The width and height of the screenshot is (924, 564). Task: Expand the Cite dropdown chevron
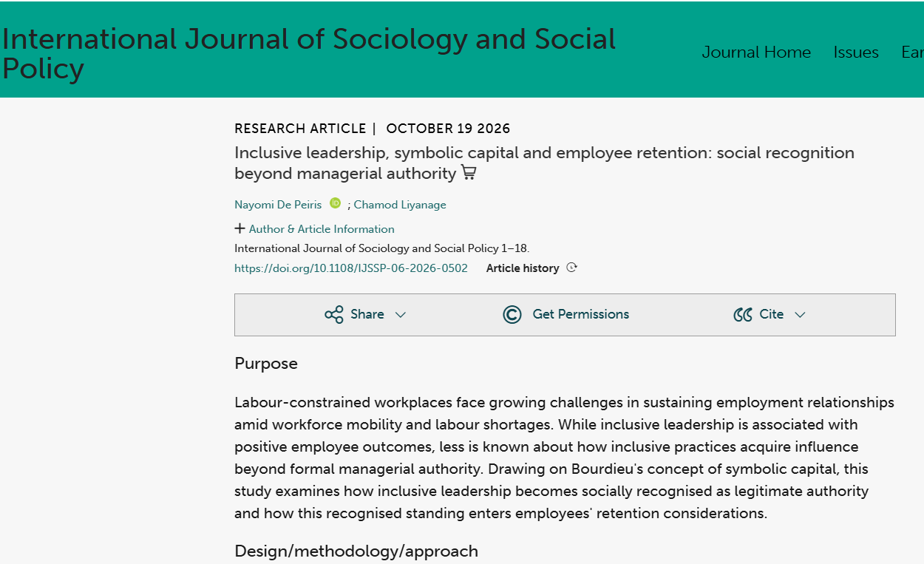pyautogui.click(x=800, y=315)
